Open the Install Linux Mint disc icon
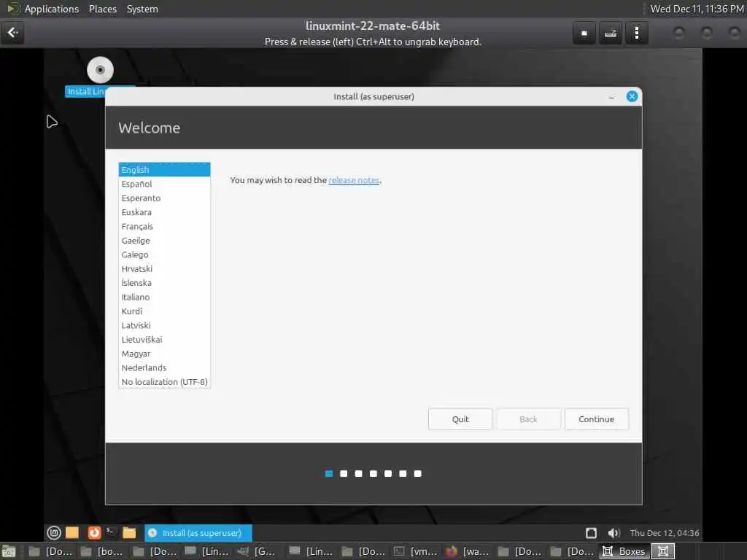 [x=100, y=70]
